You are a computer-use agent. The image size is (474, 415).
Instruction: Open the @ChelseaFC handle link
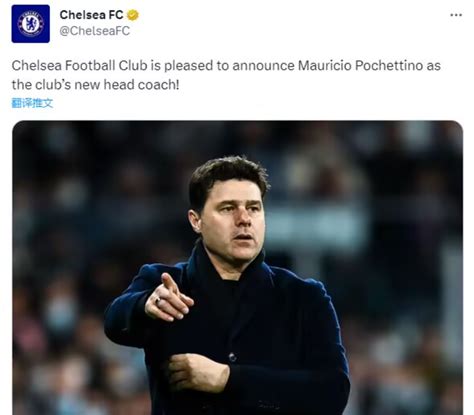coord(95,31)
